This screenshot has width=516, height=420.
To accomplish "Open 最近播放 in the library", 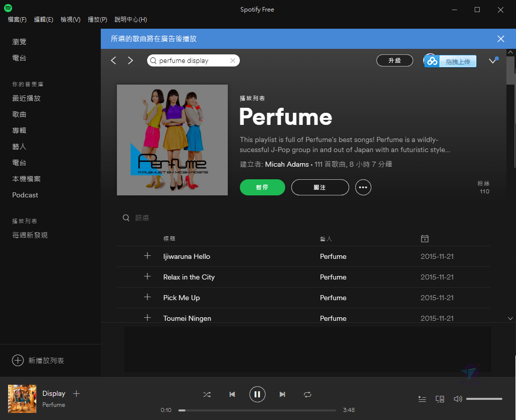I will tap(26, 98).
